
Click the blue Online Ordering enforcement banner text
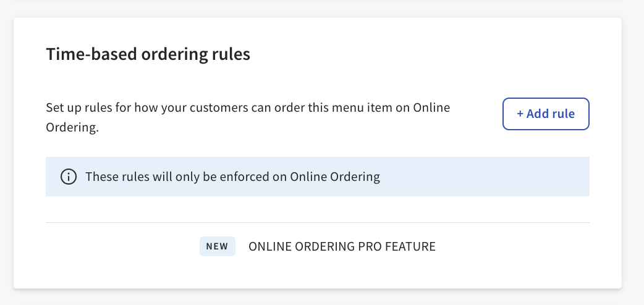point(232,177)
